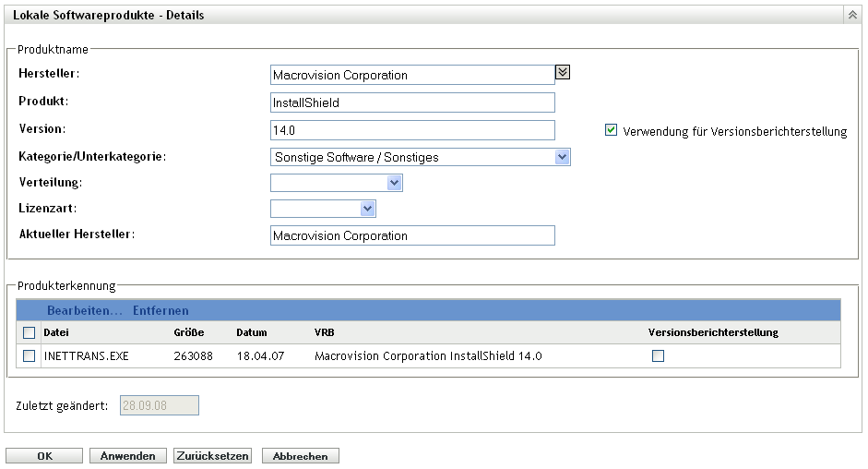868x469 pixels.
Task: Click the Zurücksetzen button
Action: tap(212, 456)
